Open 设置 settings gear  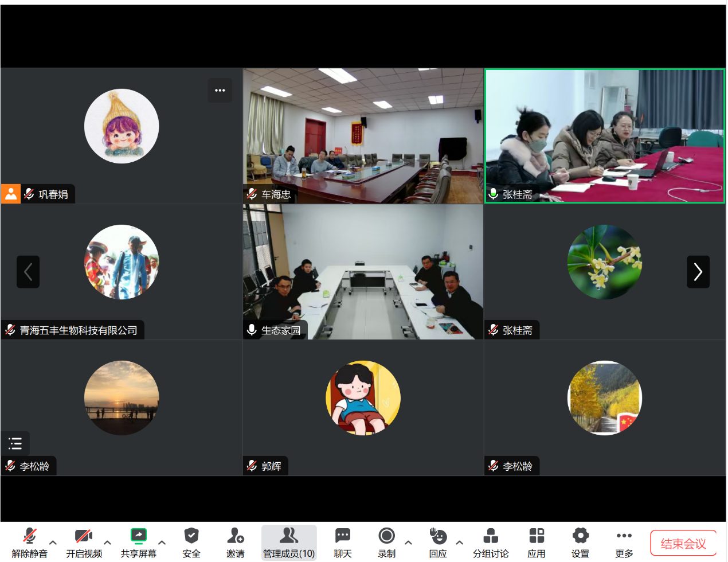pos(580,542)
